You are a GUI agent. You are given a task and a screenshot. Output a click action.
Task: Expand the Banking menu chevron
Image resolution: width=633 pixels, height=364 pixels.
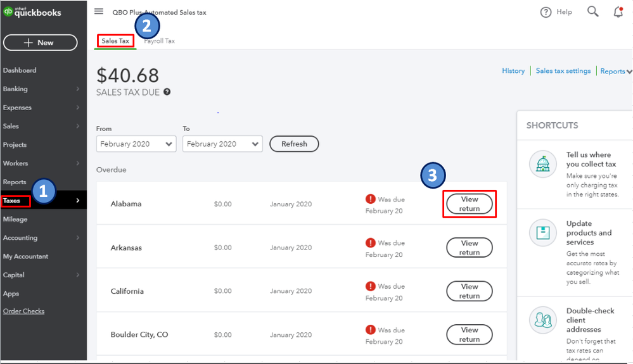(78, 89)
